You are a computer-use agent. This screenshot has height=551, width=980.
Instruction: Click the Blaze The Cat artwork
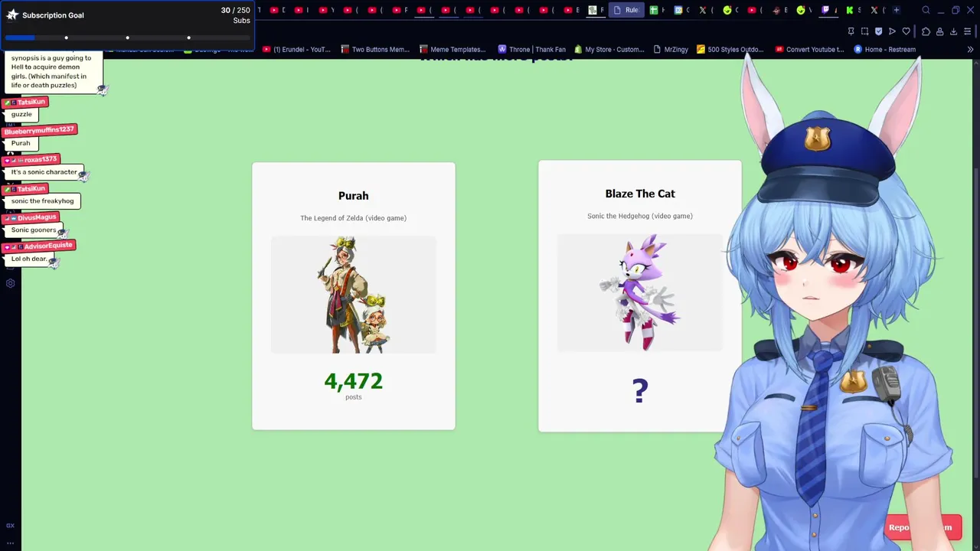click(640, 293)
